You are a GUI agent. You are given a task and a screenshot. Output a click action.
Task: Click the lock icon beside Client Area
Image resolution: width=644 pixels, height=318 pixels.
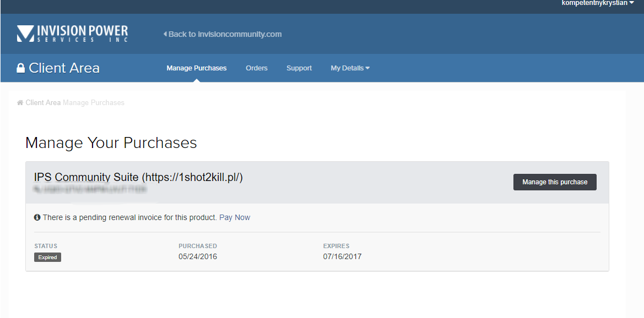point(21,68)
